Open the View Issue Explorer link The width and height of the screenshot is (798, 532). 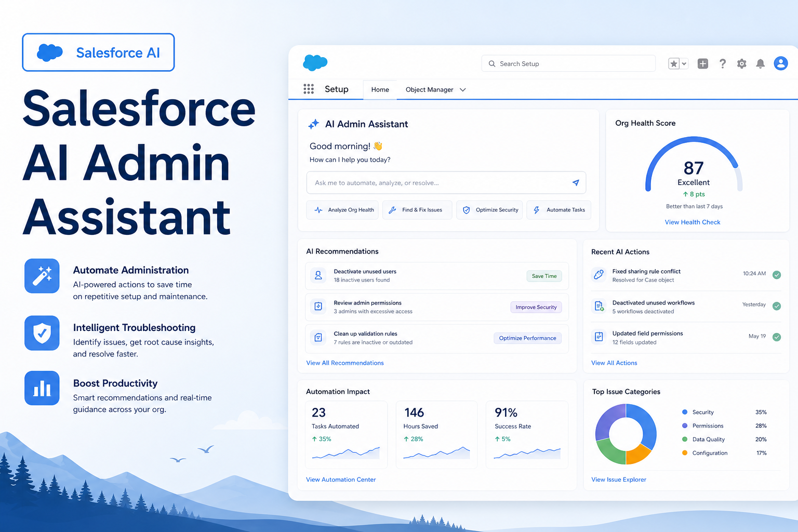[619, 480]
